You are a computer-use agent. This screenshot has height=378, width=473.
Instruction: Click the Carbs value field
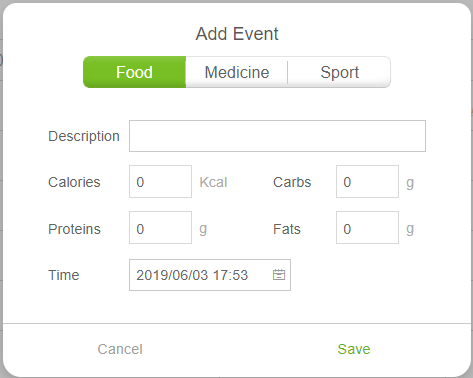(x=367, y=182)
